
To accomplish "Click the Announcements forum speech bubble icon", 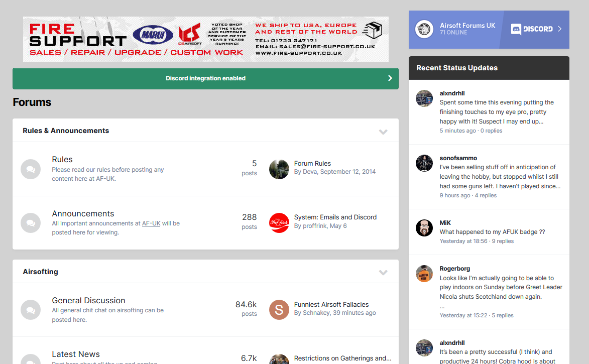I will (x=31, y=223).
